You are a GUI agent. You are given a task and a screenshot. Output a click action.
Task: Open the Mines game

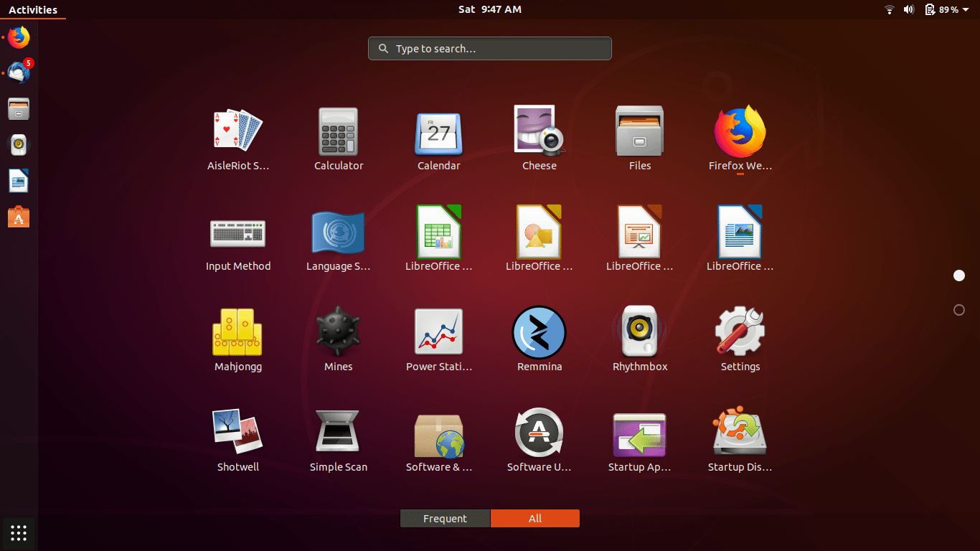pyautogui.click(x=339, y=340)
